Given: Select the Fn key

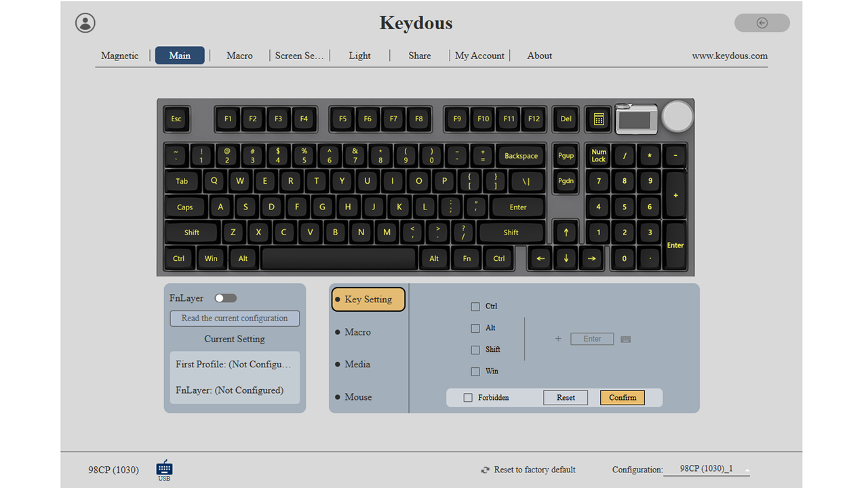Looking at the screenshot, I should [467, 258].
